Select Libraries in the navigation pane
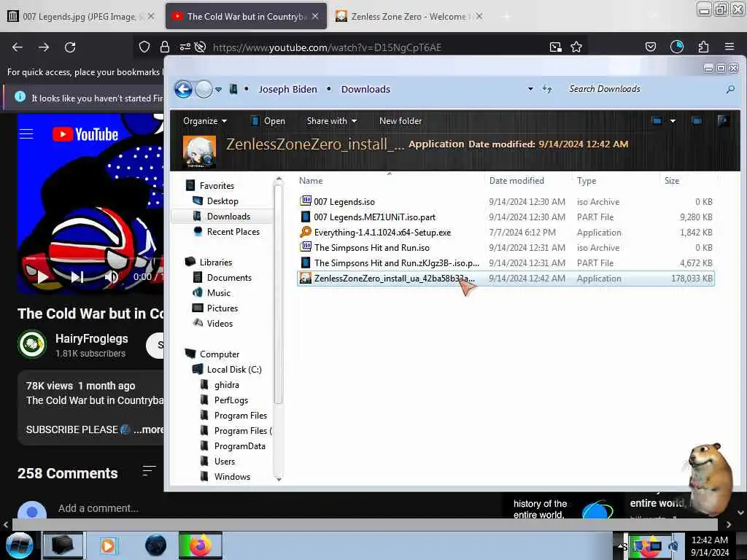 pyautogui.click(x=216, y=262)
